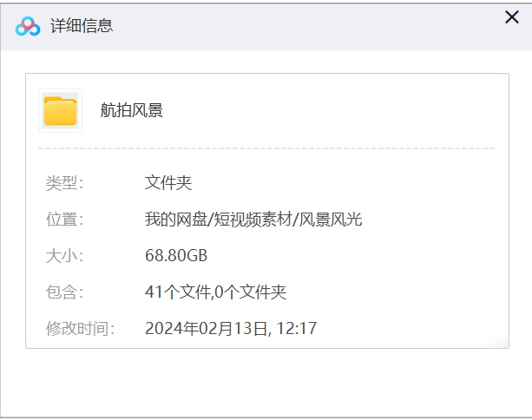The image size is (532, 420).
Task: Click 我的网盘 in the location path
Action: [x=172, y=220]
